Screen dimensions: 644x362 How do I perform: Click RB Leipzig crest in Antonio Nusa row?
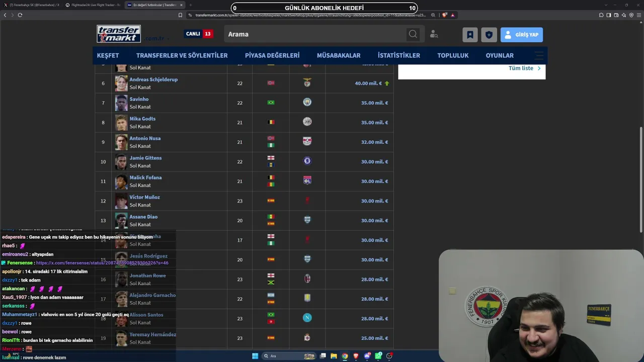[x=307, y=142]
